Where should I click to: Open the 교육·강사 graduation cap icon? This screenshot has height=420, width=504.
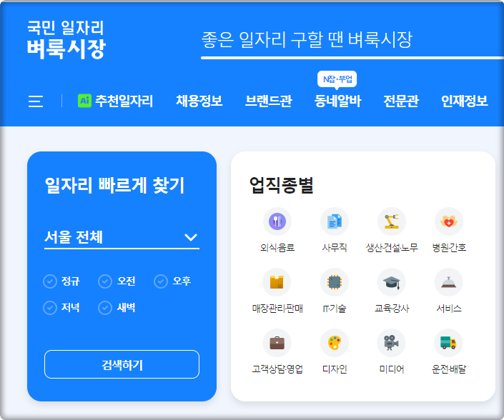pyautogui.click(x=392, y=282)
